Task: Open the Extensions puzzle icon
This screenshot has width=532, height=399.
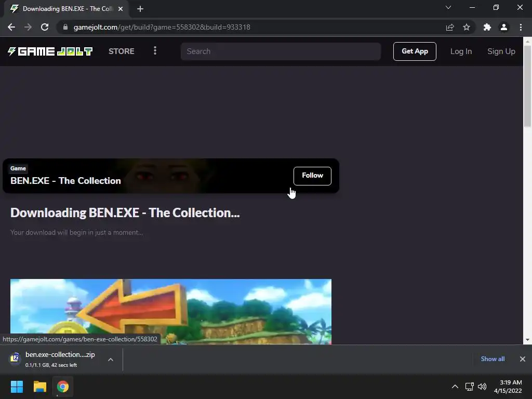Action: (487, 27)
